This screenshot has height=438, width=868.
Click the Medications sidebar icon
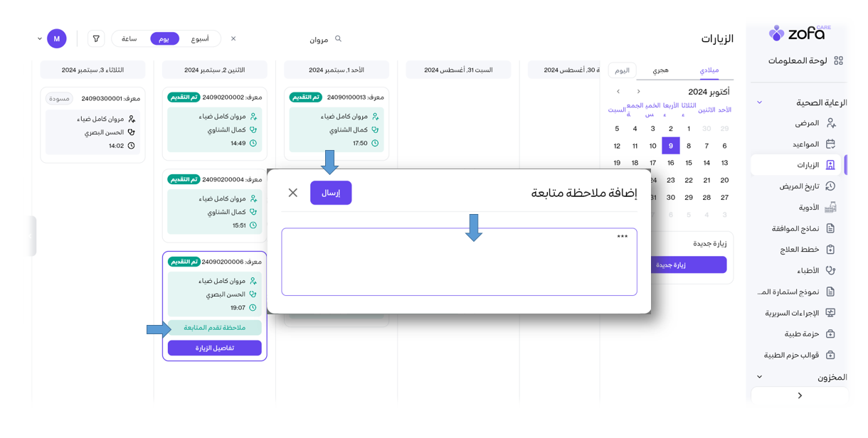(x=830, y=208)
